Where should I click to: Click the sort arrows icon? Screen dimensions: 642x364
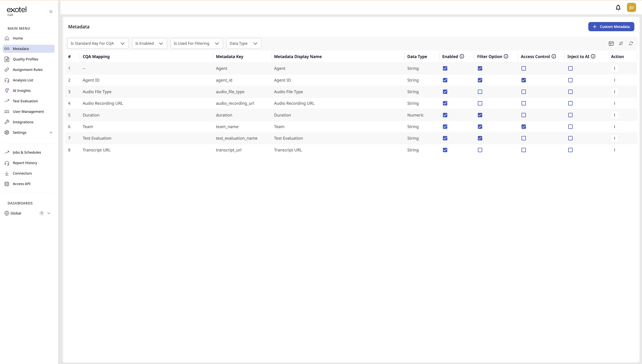(x=621, y=43)
